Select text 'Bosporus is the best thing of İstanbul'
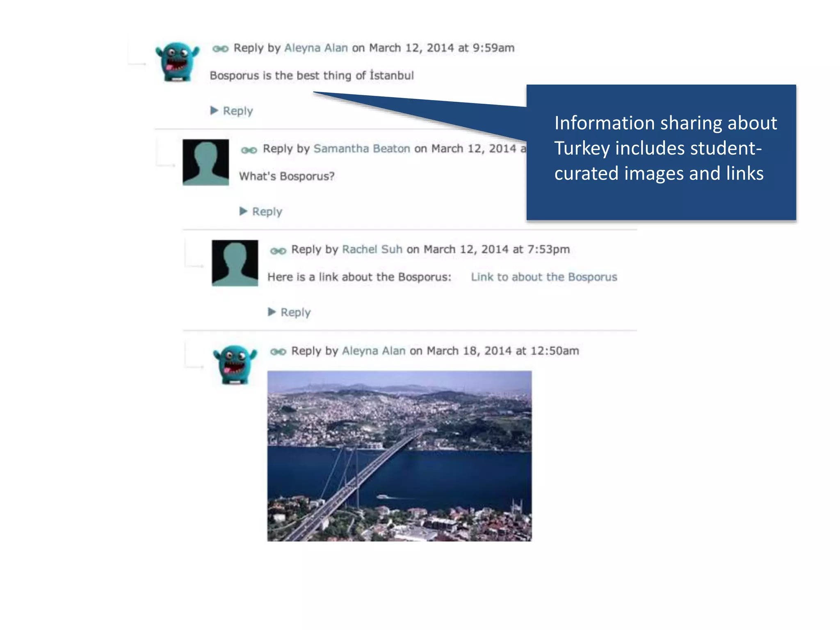Screen dimensions: 840x630 (x=312, y=75)
